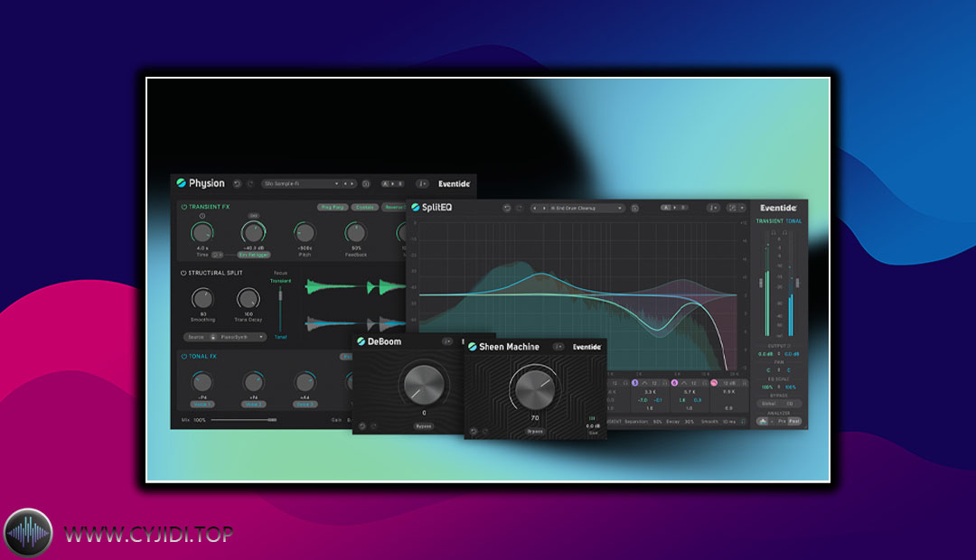Toggle A/B compare in Physion header
This screenshot has height=560, width=976.
(392, 183)
